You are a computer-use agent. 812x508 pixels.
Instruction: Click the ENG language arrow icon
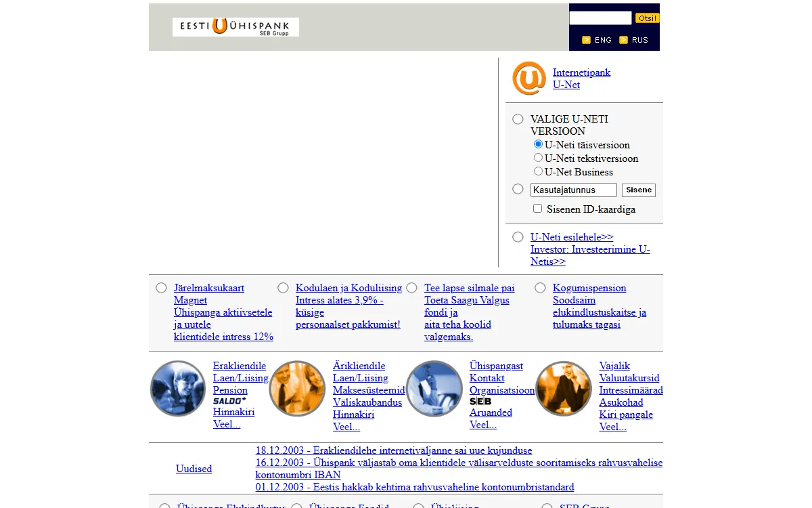(x=586, y=40)
